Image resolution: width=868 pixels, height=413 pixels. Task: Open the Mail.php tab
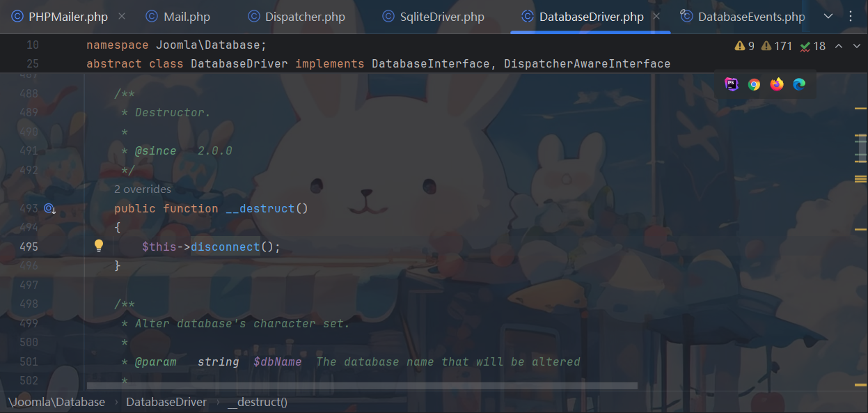186,17
